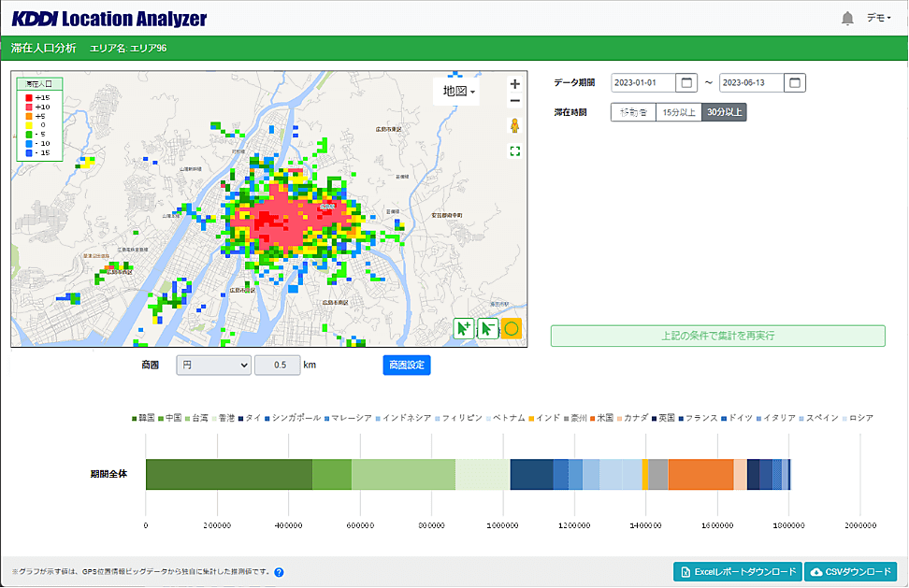The width and height of the screenshot is (909, 588).
Task: Click the 商圏設定 button
Action: 406,365
